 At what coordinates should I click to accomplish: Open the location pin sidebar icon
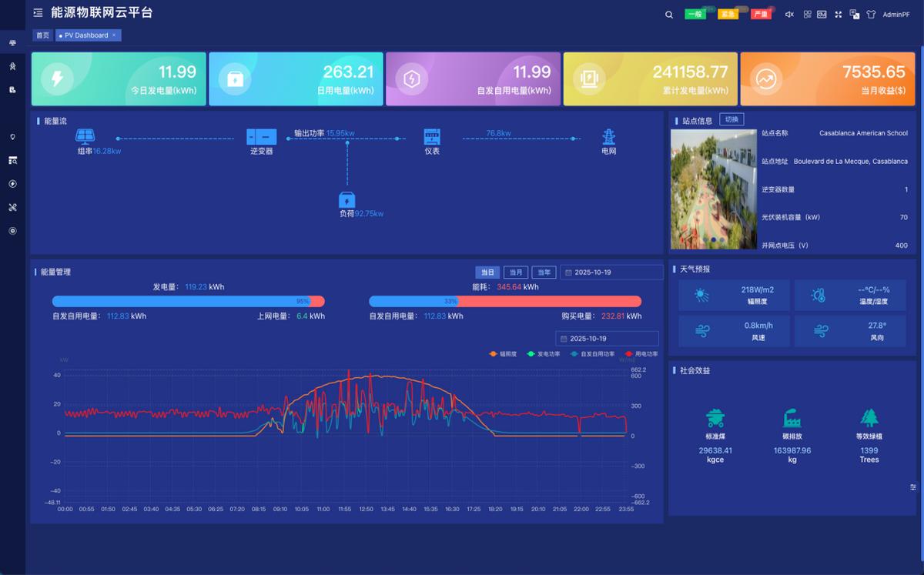point(12,137)
